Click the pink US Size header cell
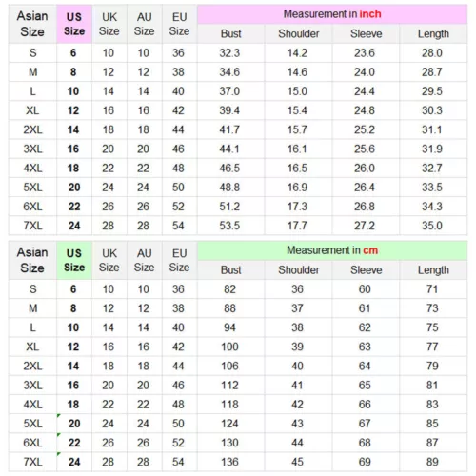The width and height of the screenshot is (476, 476). pyautogui.click(x=74, y=24)
